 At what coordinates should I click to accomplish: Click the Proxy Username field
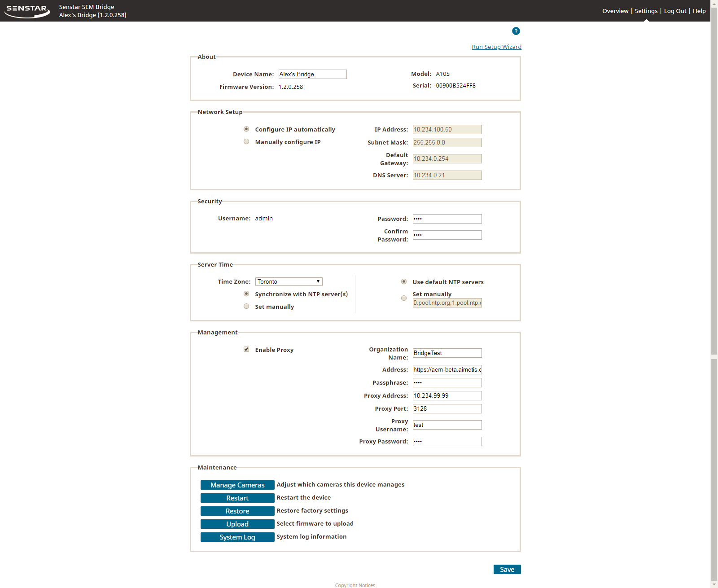(447, 425)
